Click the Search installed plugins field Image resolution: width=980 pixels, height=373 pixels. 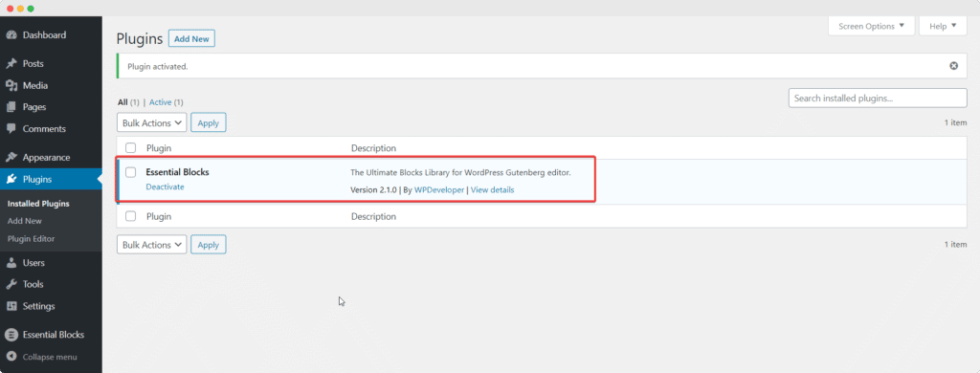tap(879, 99)
